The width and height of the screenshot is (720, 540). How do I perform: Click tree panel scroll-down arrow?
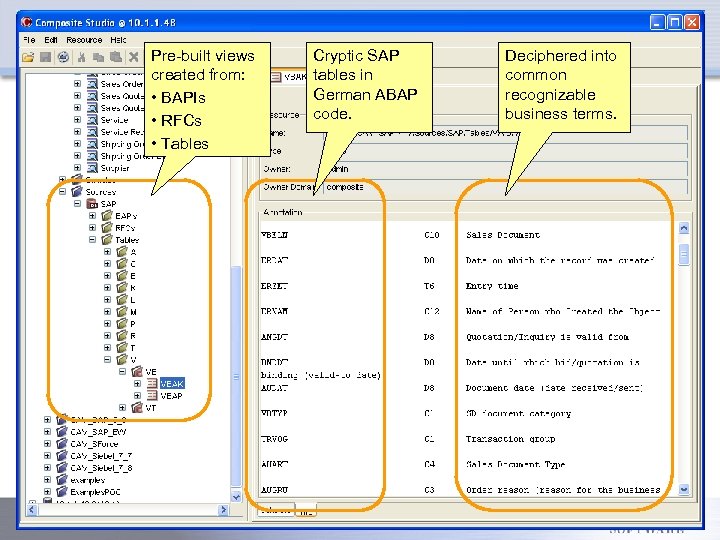(x=236, y=497)
